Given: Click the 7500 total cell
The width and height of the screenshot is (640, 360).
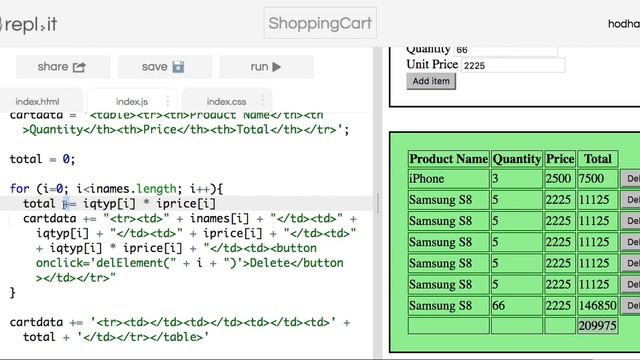Looking at the screenshot, I should [598, 179].
